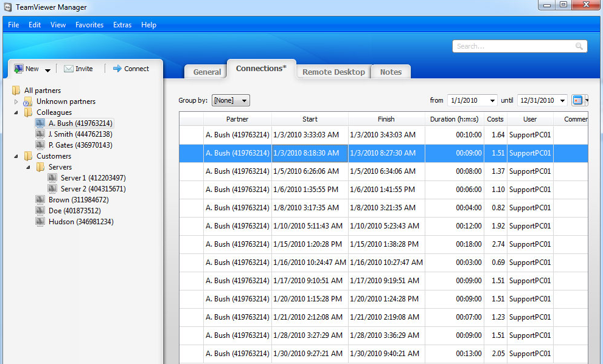Open the Extras menu

coord(122,24)
